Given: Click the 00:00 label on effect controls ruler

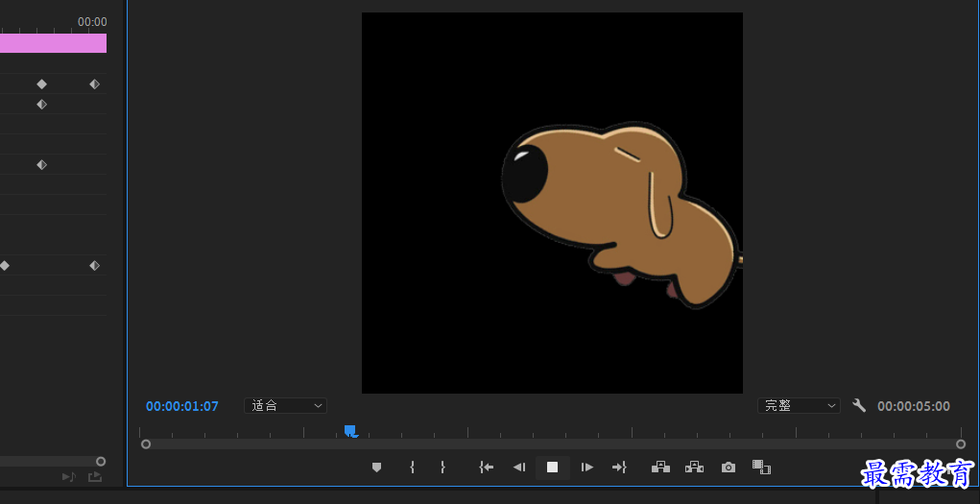Looking at the screenshot, I should click(92, 22).
